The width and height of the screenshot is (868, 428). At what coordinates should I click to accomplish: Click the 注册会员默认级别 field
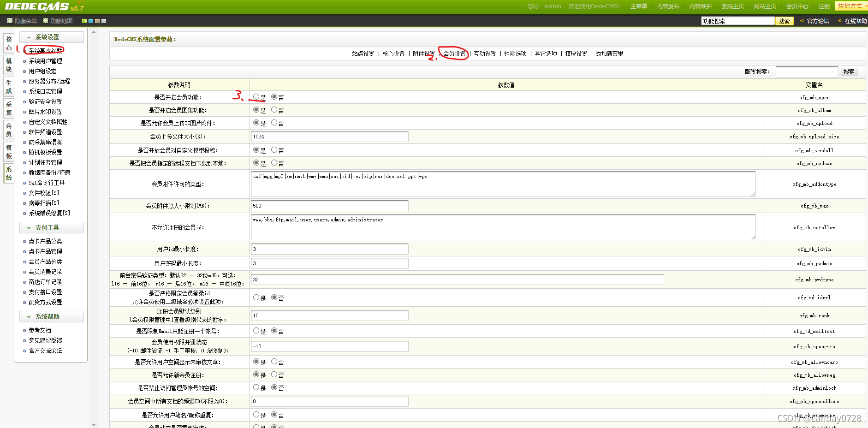pos(330,315)
